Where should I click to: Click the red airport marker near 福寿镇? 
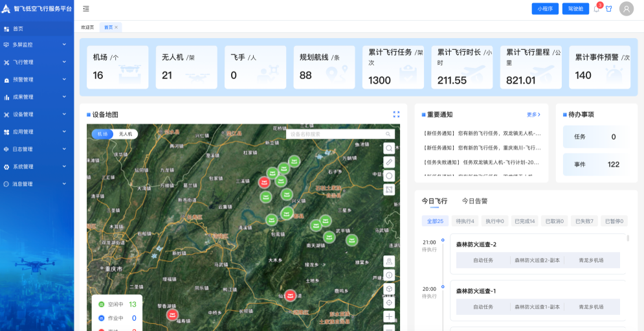coord(172,315)
